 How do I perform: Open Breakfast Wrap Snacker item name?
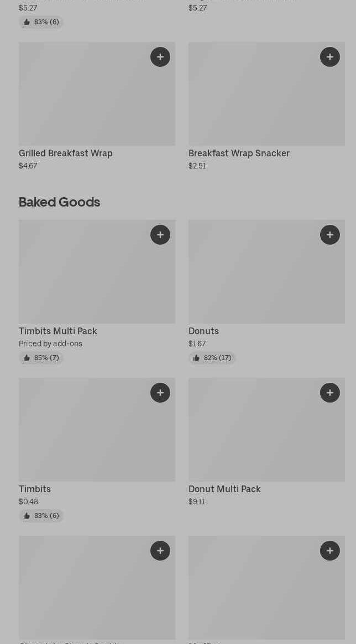click(x=239, y=154)
